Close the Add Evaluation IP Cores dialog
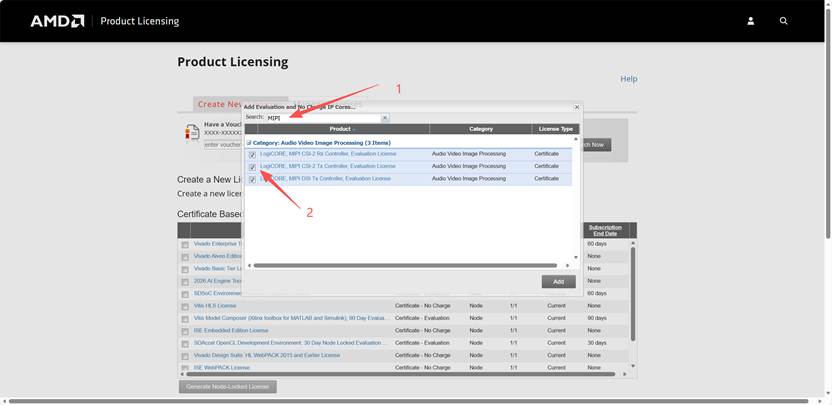Screen dimensions: 832x405 pyautogui.click(x=577, y=107)
